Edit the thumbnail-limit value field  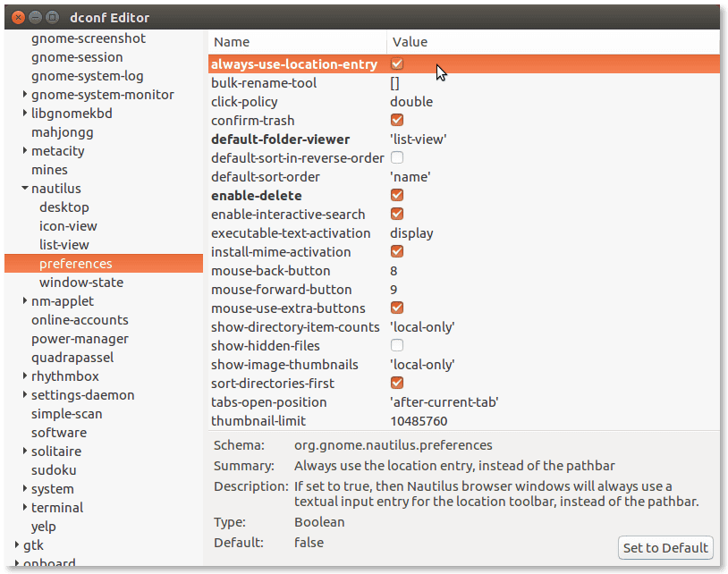click(419, 421)
